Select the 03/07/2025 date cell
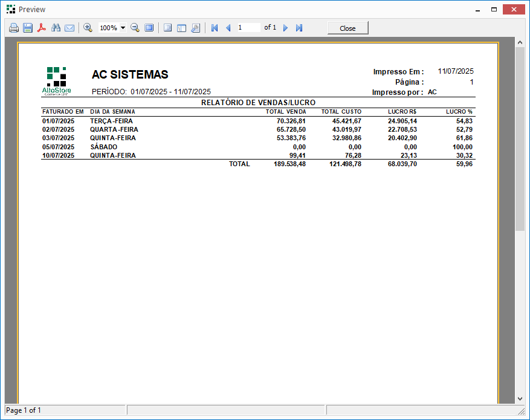530x420 pixels. pos(58,138)
